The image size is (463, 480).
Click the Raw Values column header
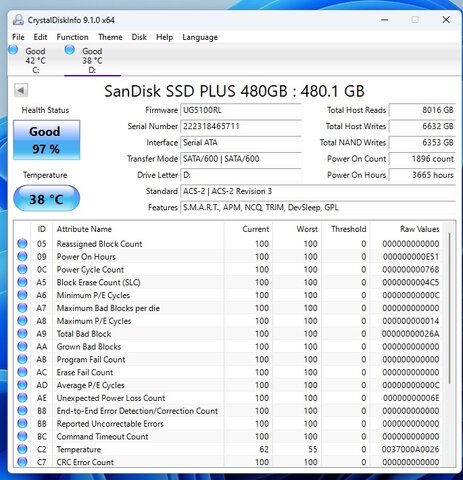point(407,229)
